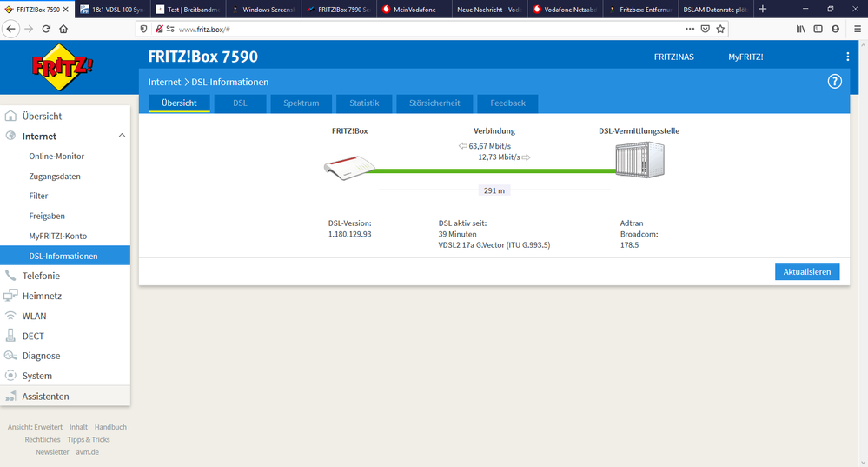Bookmark page with star icon
868x467 pixels.
tap(720, 29)
